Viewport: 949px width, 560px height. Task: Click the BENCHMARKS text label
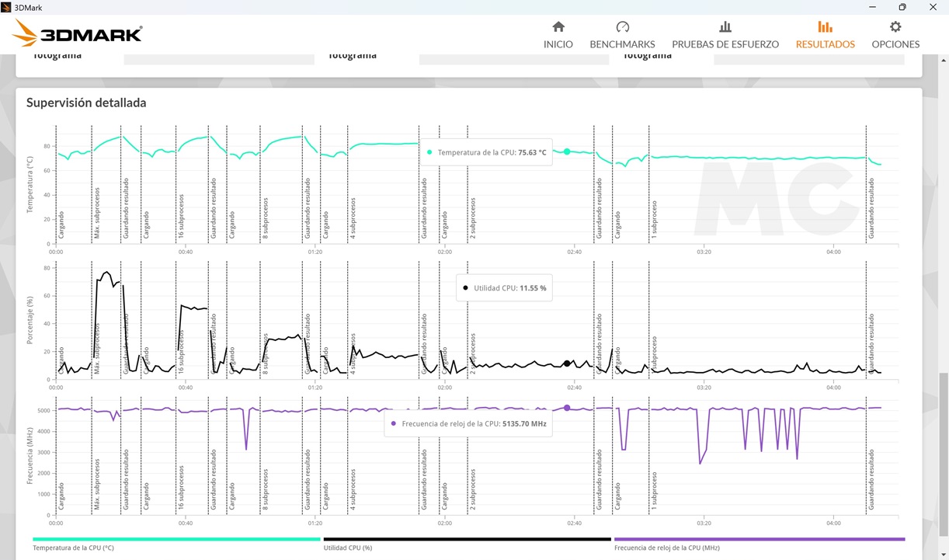622,44
